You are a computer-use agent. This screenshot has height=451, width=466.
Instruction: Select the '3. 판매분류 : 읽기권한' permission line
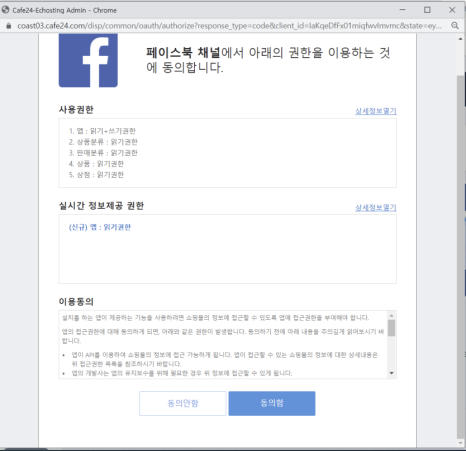click(x=103, y=153)
